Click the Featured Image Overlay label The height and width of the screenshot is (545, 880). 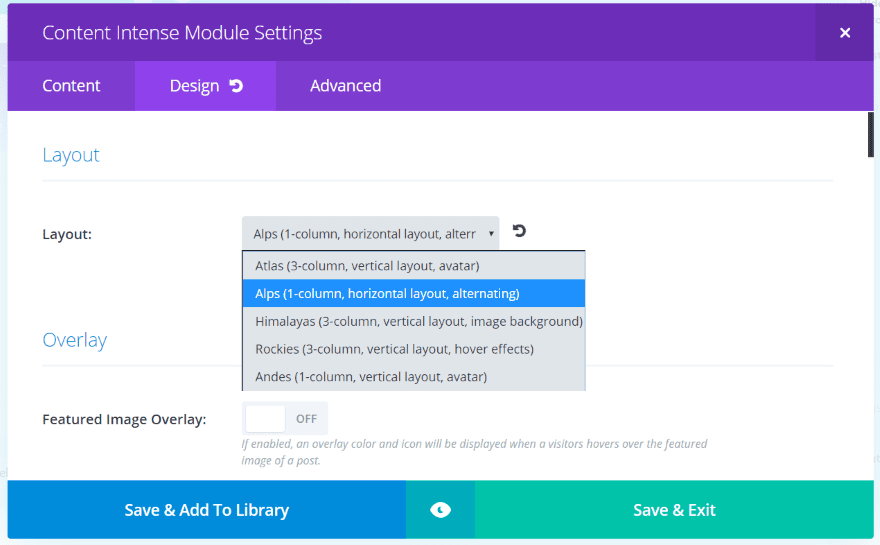pos(124,419)
